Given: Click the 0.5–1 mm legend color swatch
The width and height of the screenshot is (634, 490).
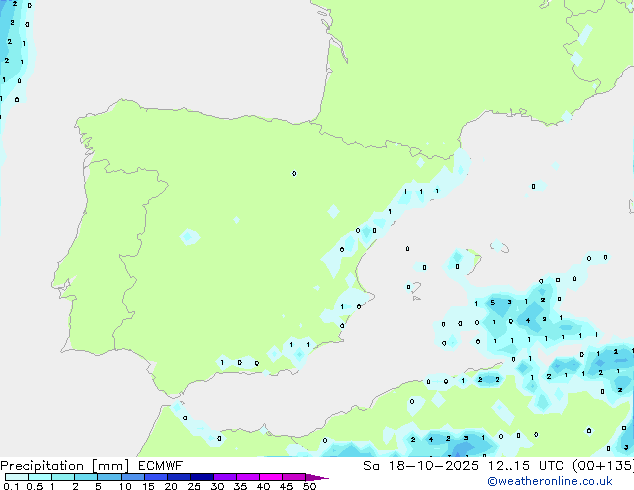Looking at the screenshot, I should [x=40, y=477].
